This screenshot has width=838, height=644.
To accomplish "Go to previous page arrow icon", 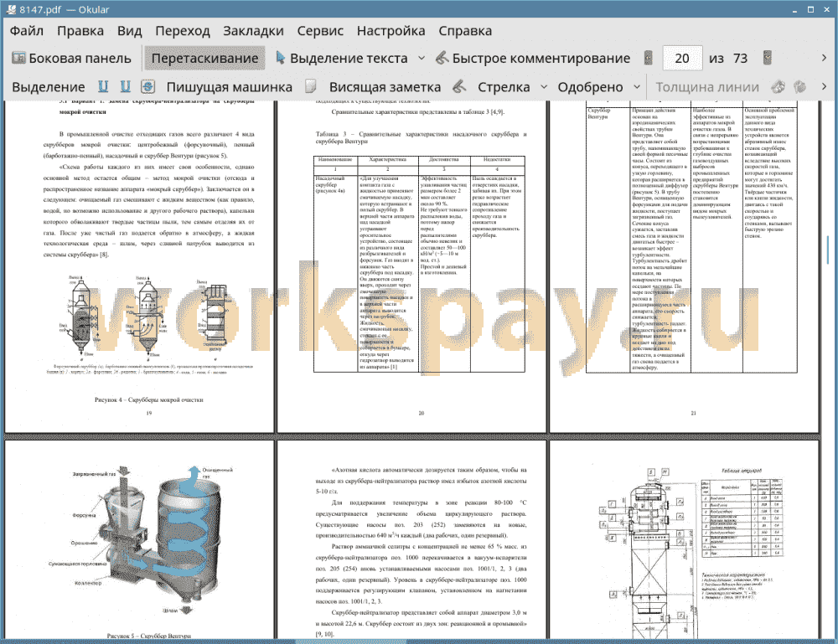I will [x=649, y=58].
